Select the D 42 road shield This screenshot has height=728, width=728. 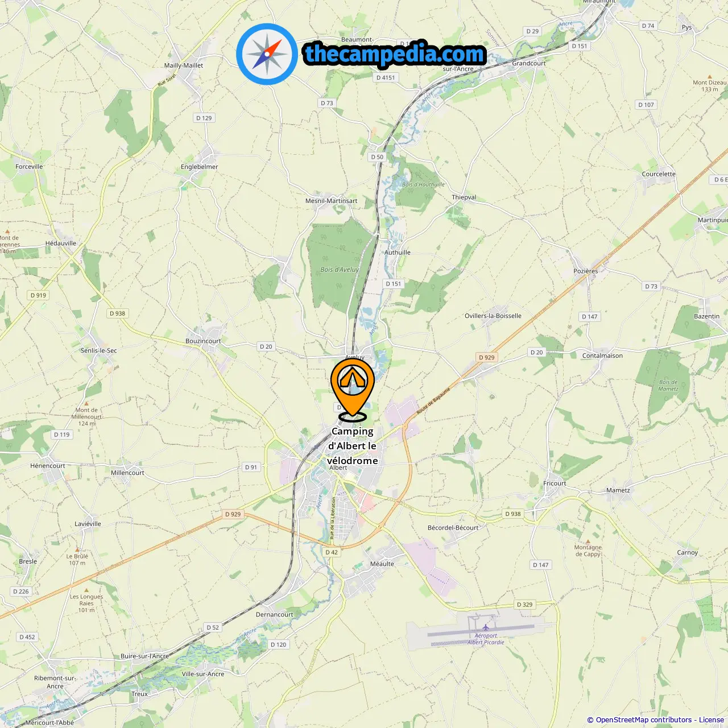(332, 552)
